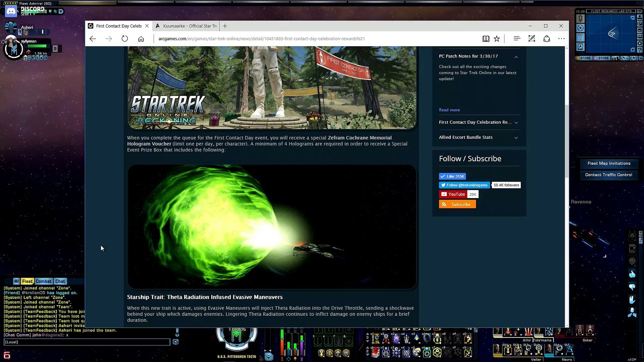Click the Local chat input field
This screenshot has height=362, width=644.
point(87,342)
